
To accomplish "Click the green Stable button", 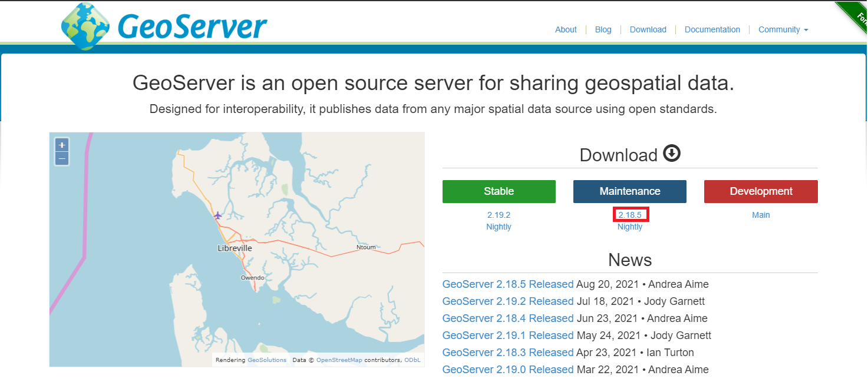I will coord(499,191).
